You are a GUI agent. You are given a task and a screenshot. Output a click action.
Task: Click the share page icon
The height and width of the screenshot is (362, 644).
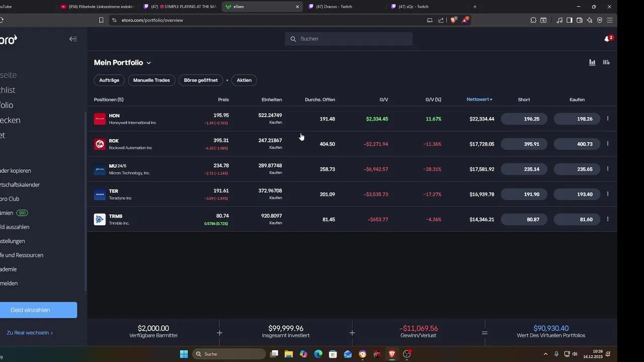click(x=441, y=20)
